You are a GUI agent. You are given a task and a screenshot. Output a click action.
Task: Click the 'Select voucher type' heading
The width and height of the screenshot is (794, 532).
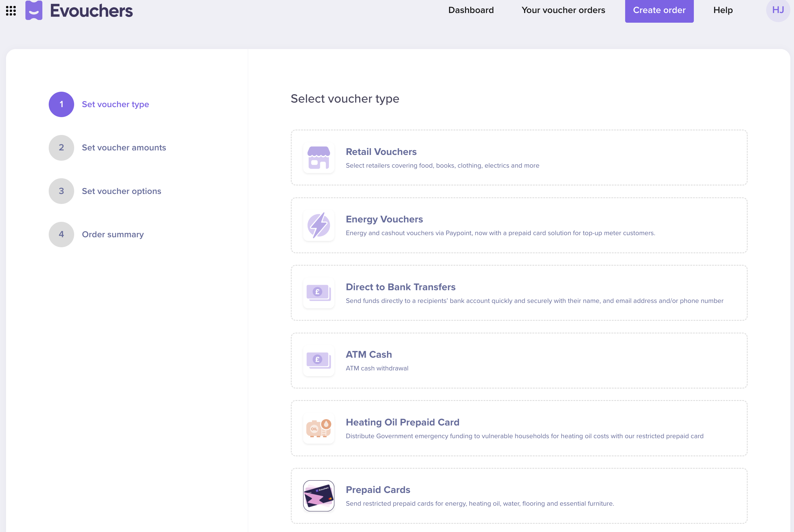point(345,99)
